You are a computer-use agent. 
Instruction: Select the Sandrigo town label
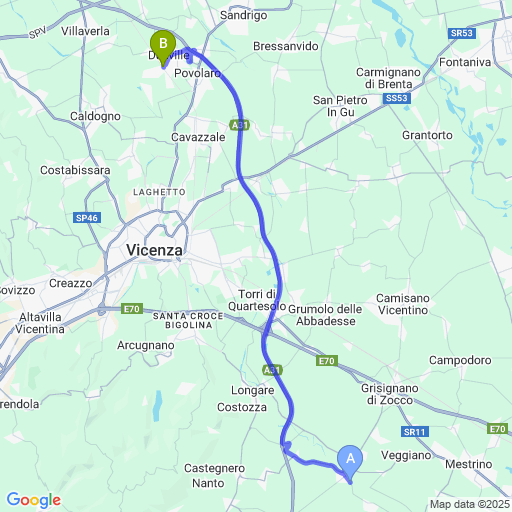tap(243, 15)
